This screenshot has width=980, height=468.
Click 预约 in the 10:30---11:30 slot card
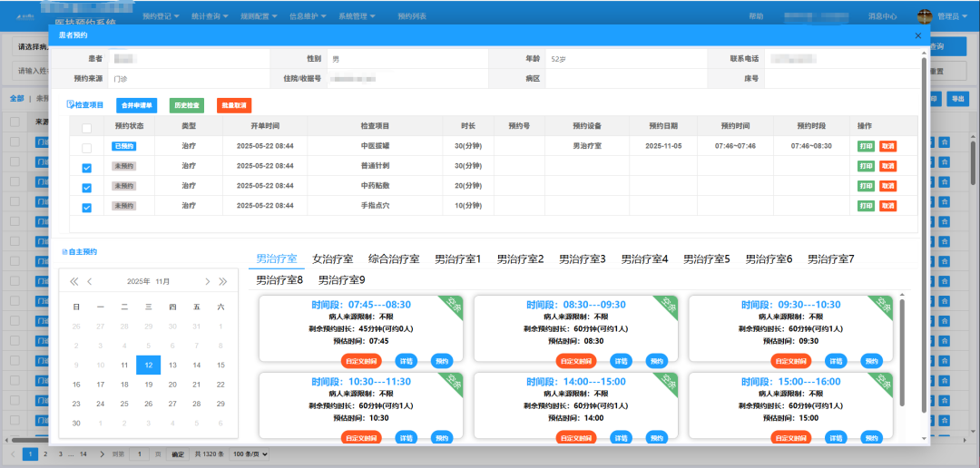[x=441, y=439]
